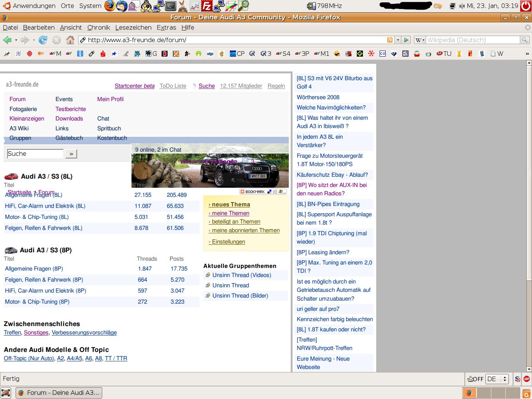The height and width of the screenshot is (399, 532).
Task: Open the trash applet in bottom panel
Action: pyautogui.click(x=526, y=393)
